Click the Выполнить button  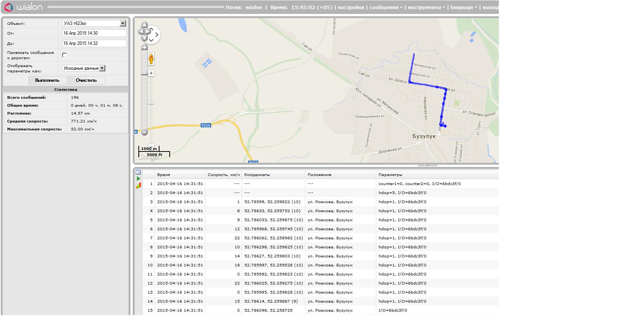[47, 80]
